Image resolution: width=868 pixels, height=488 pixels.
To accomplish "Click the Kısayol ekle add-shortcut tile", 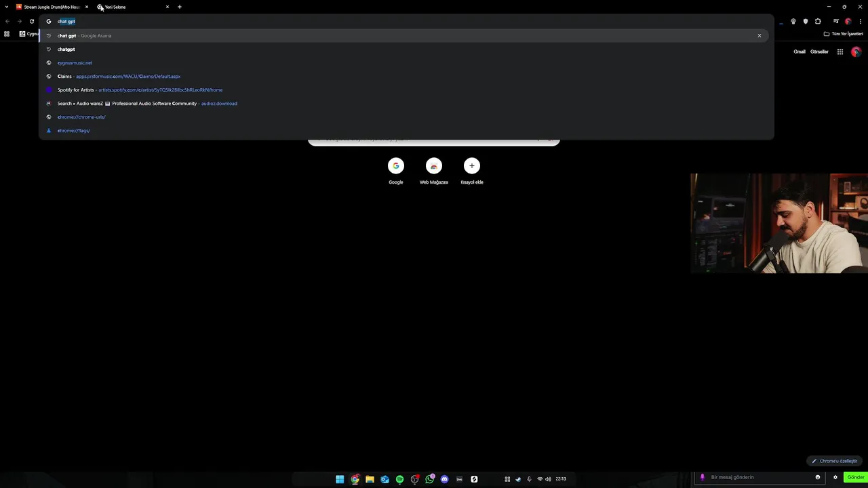I will [472, 170].
